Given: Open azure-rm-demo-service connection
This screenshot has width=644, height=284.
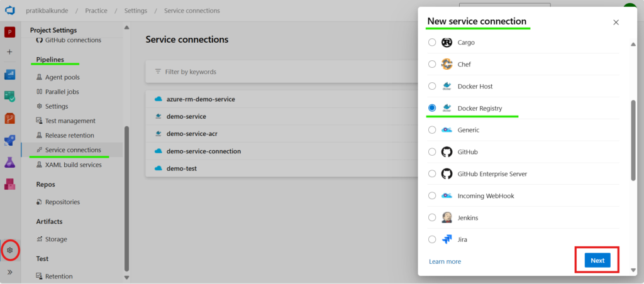Looking at the screenshot, I should 282,99.
